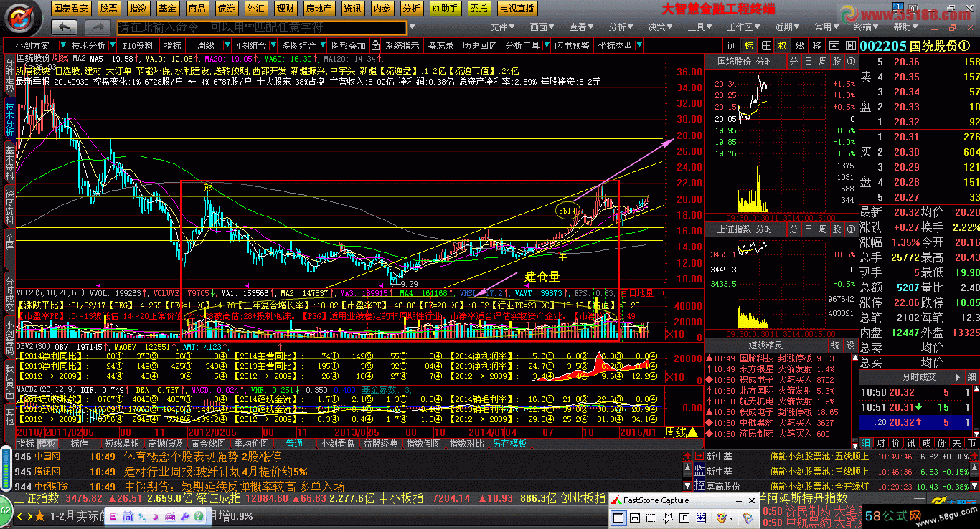Toggle the 权 ex-rights adjustment button
The height and width of the screenshot is (529, 980).
782,46
